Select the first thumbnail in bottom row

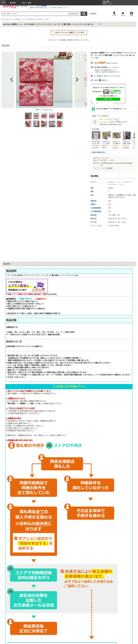click(28, 124)
